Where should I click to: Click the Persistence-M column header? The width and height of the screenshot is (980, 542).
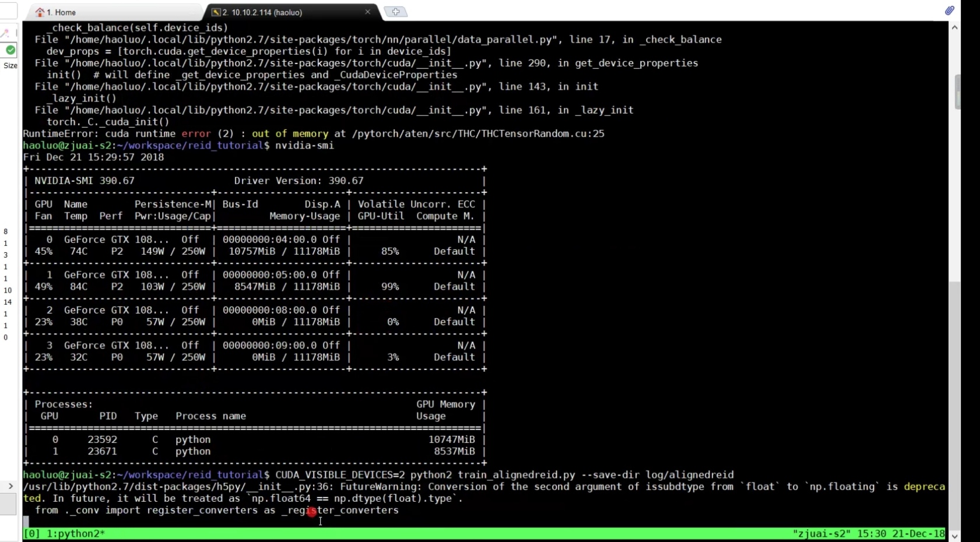point(173,205)
